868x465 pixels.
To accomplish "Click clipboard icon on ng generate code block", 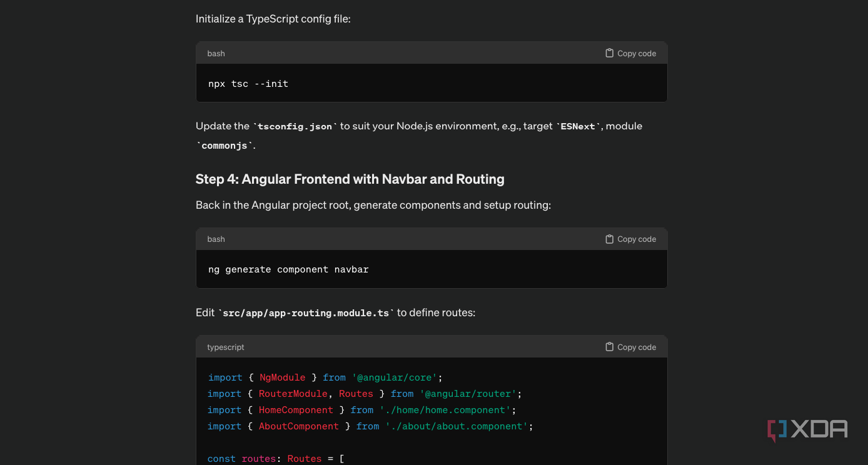I will 609,239.
